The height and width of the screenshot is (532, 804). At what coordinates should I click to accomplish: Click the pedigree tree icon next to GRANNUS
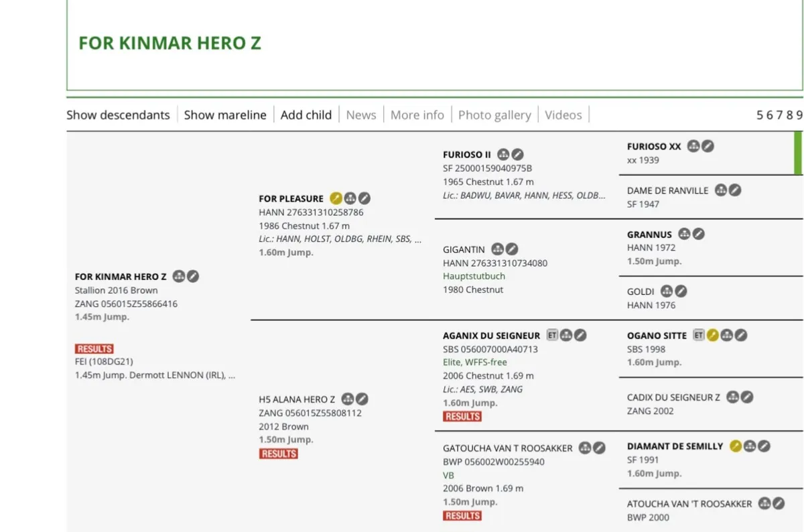click(x=684, y=234)
